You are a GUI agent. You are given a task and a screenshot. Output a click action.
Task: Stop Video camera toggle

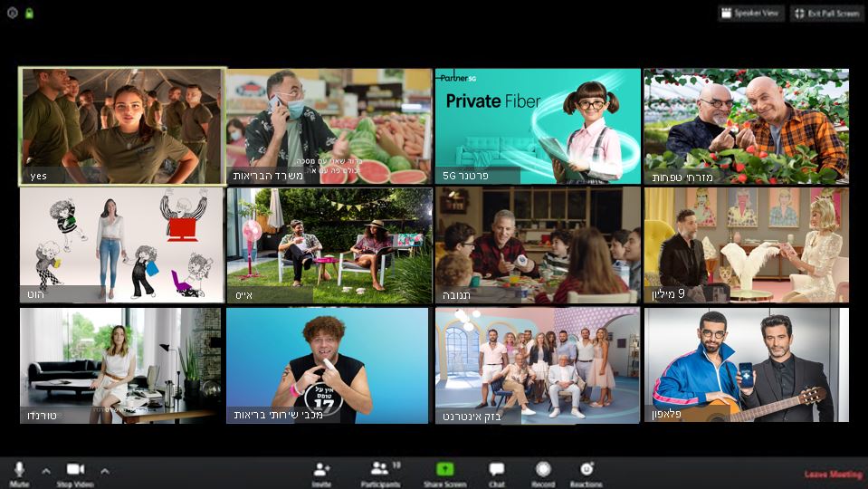point(75,470)
